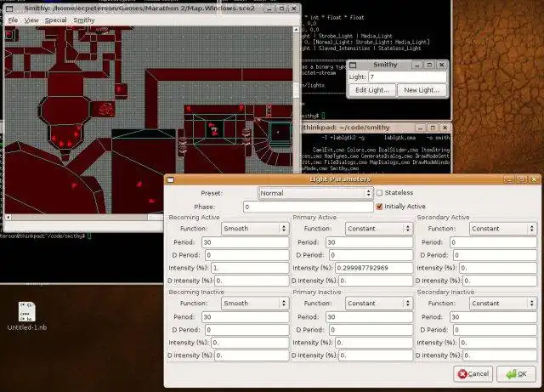This screenshot has height=392, width=544.
Task: Open the Preset dropdown set to Normal
Action: 315,193
